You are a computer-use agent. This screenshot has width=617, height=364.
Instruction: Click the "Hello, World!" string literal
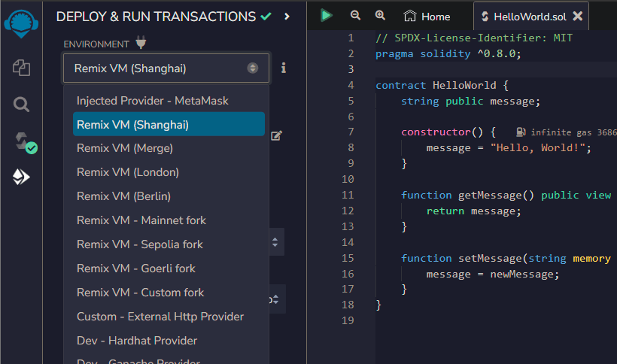click(537, 148)
